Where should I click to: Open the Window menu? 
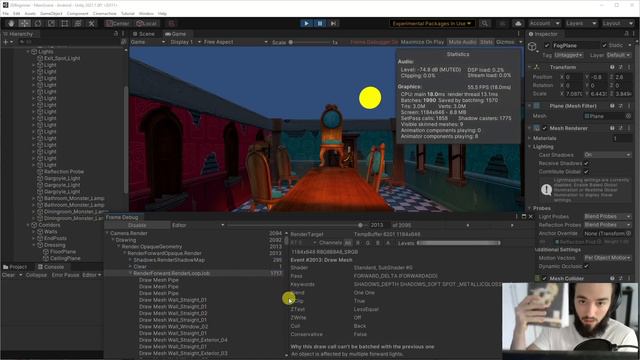coord(146,13)
